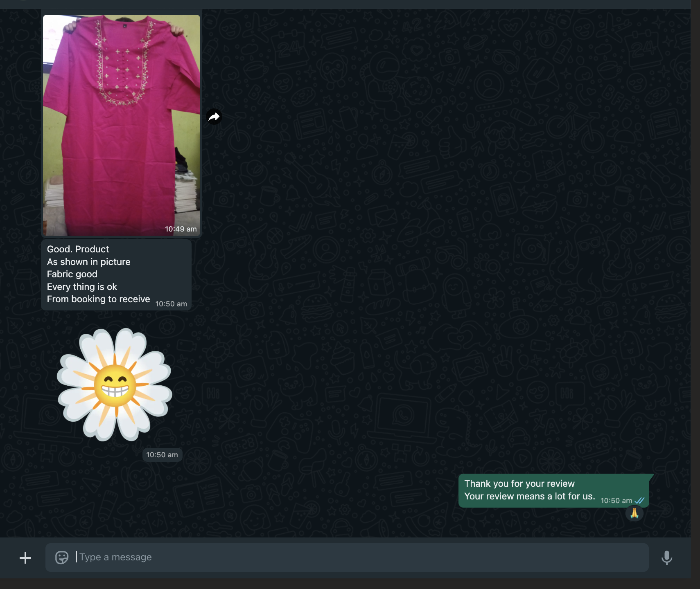Click the blue double-check read receipt
The image size is (700, 589).
tap(639, 501)
